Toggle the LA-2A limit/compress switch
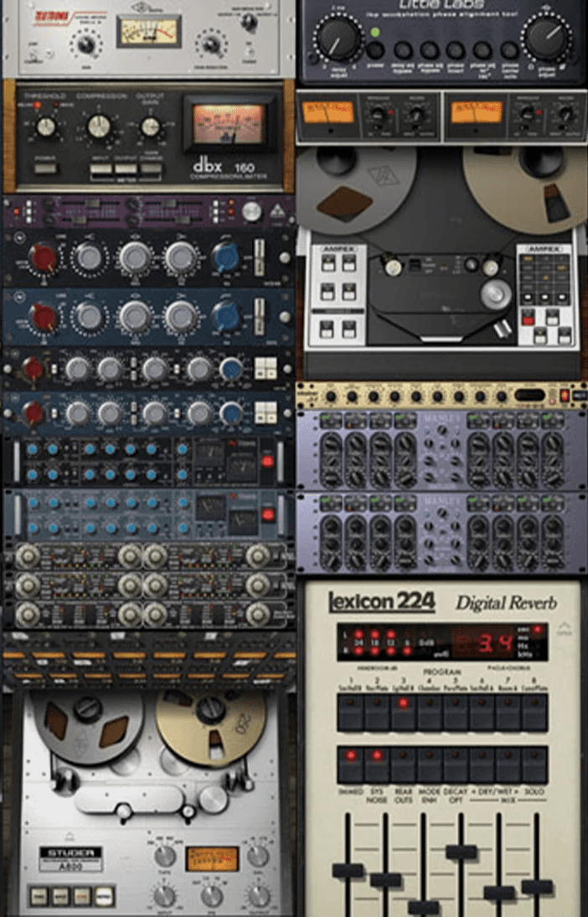588x917 pixels. point(34,55)
